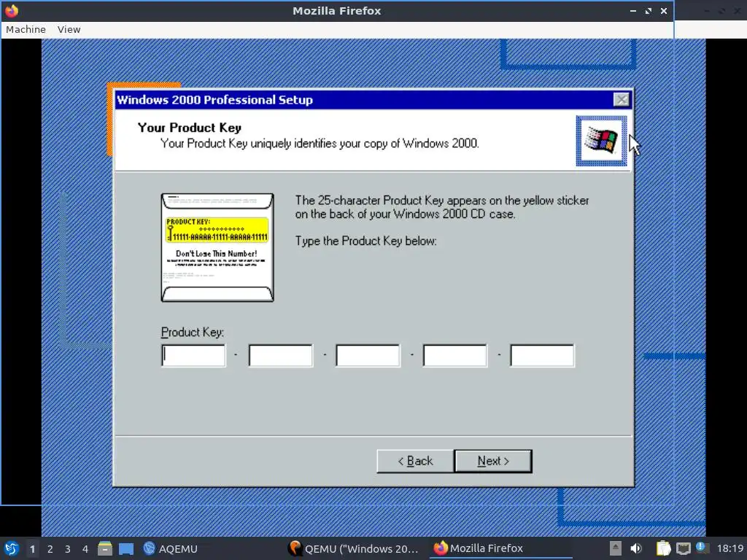Click the 'Your Product Key' heading
Viewport: 747px width, 560px height.
(190, 128)
